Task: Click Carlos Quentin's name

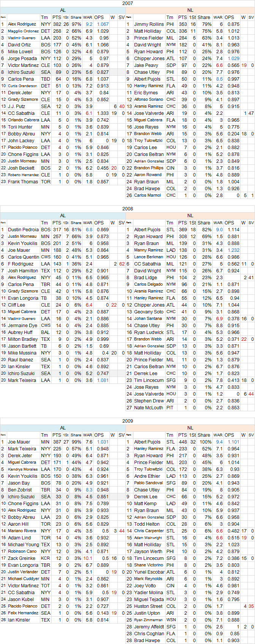Action: [x=24, y=257]
